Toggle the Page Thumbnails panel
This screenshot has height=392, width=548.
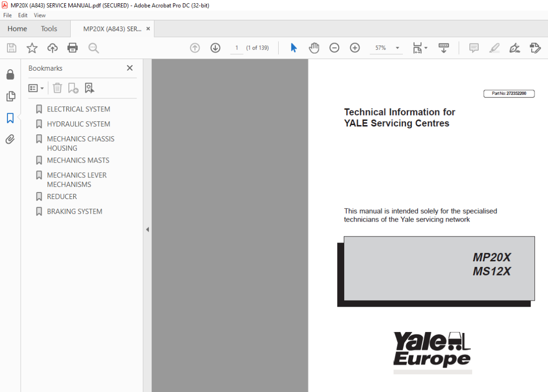pyautogui.click(x=10, y=96)
